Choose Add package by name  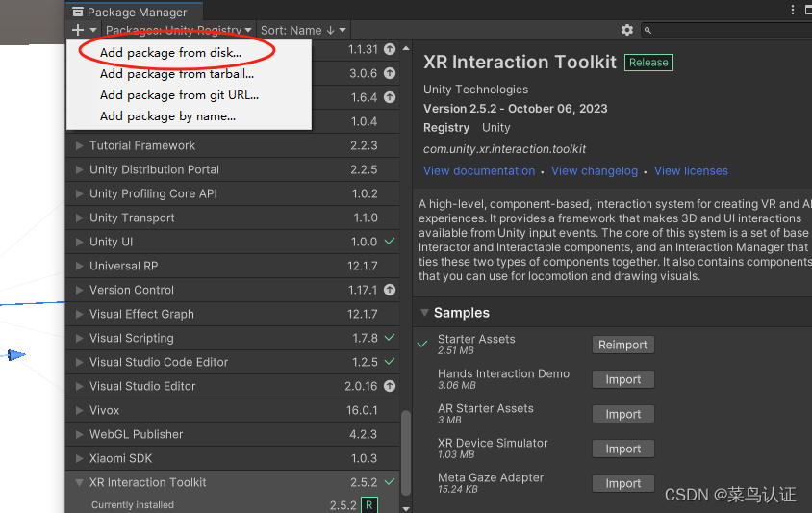tap(167, 116)
